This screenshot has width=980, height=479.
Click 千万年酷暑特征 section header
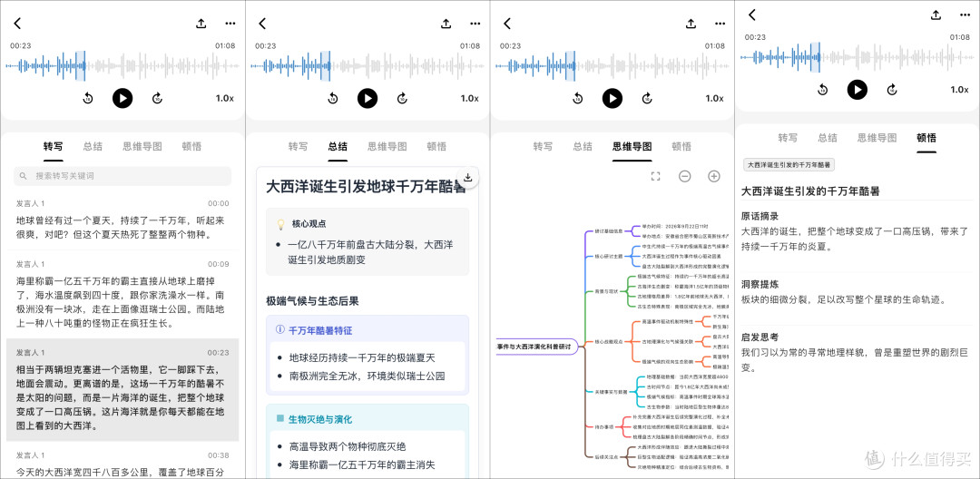[x=318, y=330]
